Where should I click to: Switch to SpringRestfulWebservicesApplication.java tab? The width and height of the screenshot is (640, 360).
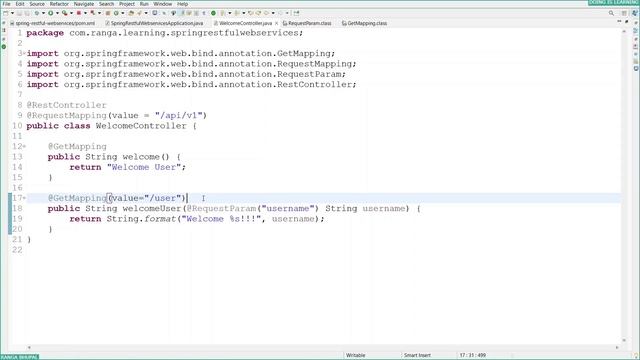(154, 23)
